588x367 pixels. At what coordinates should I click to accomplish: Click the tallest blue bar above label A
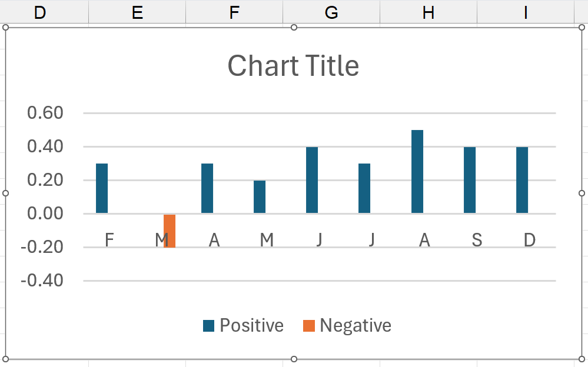(x=417, y=171)
